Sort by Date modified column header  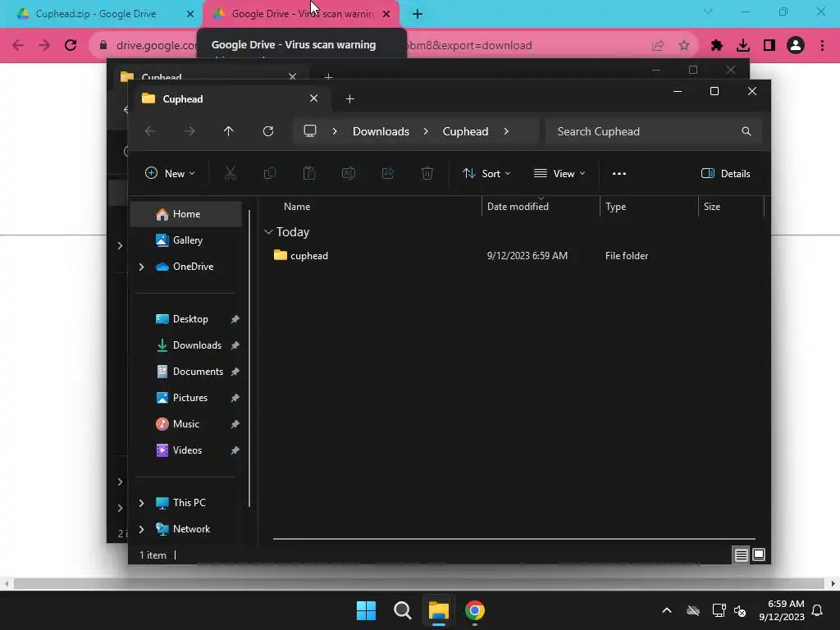pos(541,206)
